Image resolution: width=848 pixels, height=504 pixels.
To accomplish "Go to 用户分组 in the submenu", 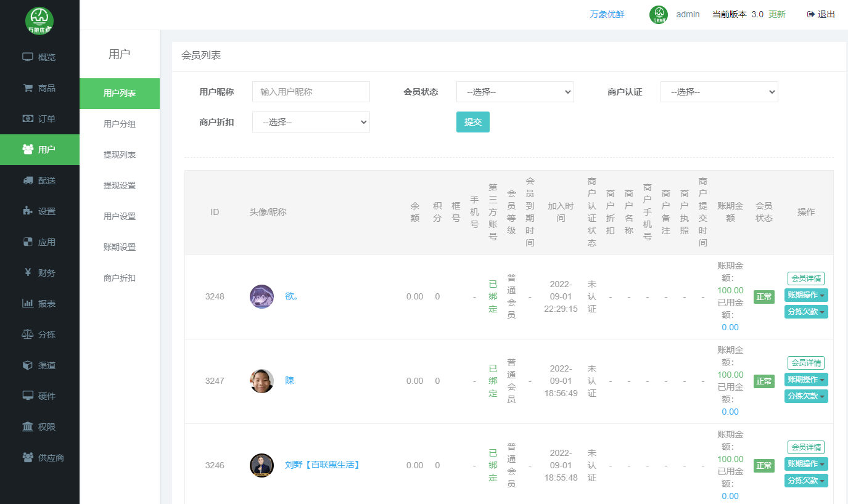I will [120, 124].
